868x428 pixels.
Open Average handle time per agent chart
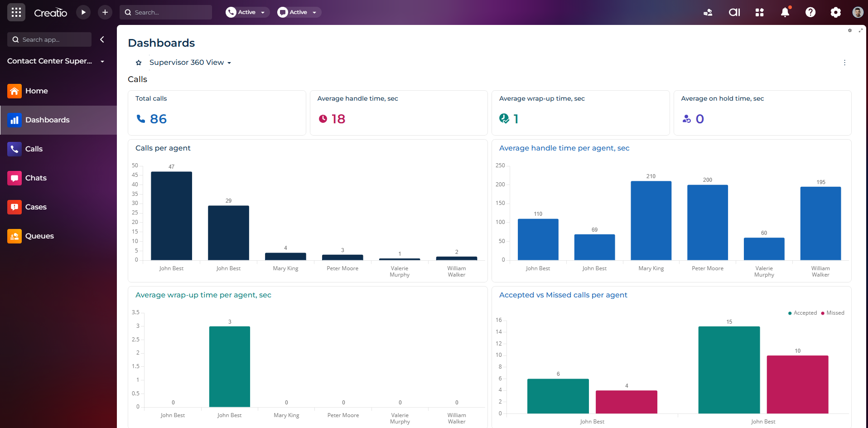coord(564,148)
